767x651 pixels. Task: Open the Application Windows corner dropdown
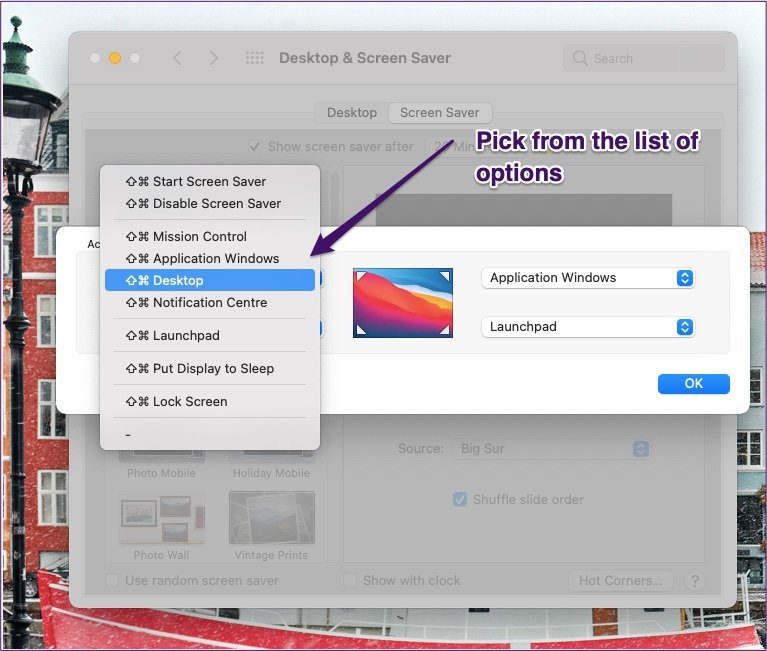pyautogui.click(x=587, y=278)
